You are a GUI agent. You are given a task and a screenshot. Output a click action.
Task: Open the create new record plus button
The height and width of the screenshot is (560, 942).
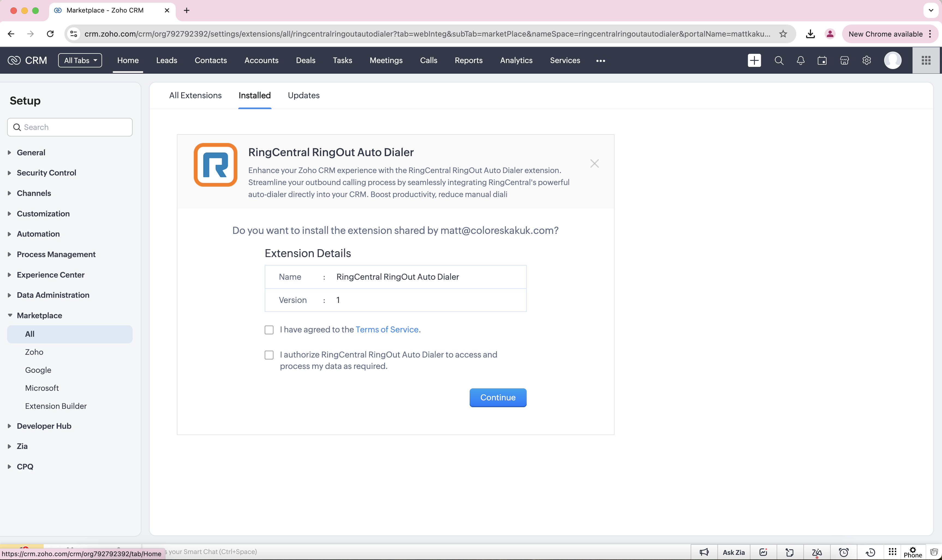tap(754, 60)
